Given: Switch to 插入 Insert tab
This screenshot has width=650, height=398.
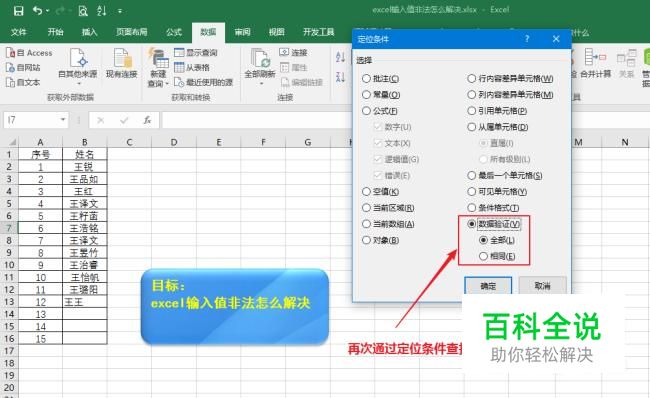Looking at the screenshot, I should click(89, 32).
